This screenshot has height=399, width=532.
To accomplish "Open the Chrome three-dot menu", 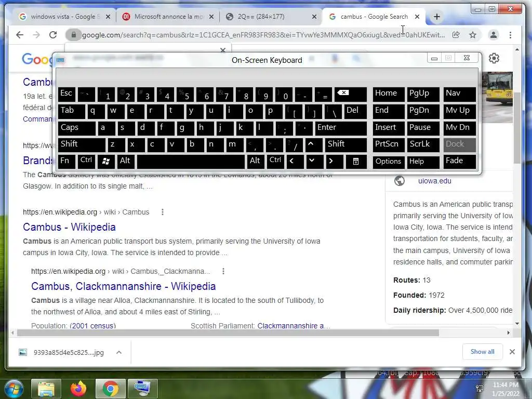I will tap(510, 35).
